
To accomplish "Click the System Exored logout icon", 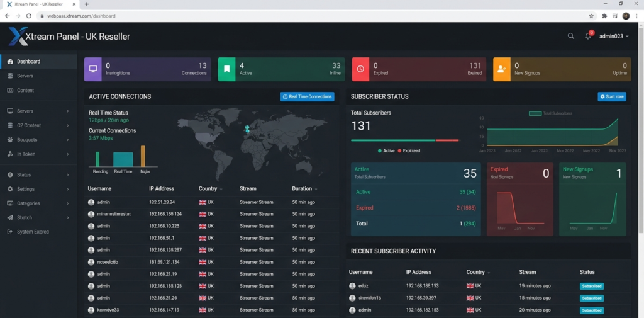I will point(10,232).
